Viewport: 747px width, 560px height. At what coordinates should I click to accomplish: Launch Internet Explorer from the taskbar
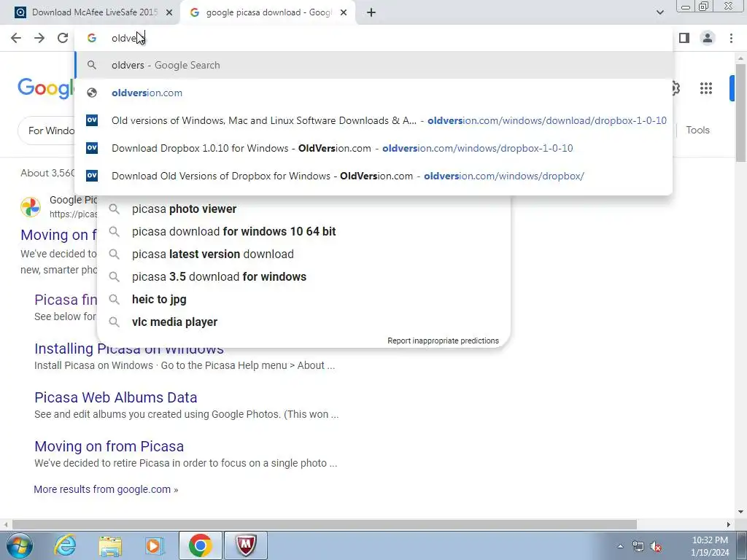[x=65, y=545]
